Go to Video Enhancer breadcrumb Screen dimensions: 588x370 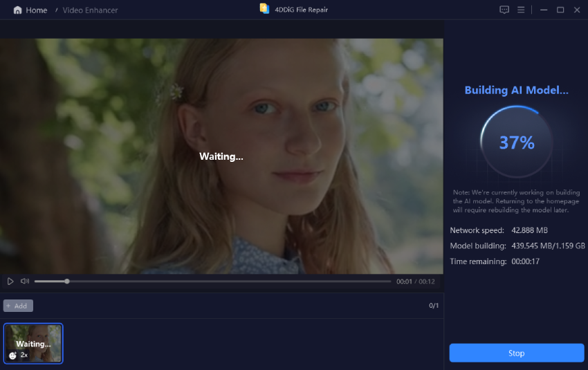(90, 10)
